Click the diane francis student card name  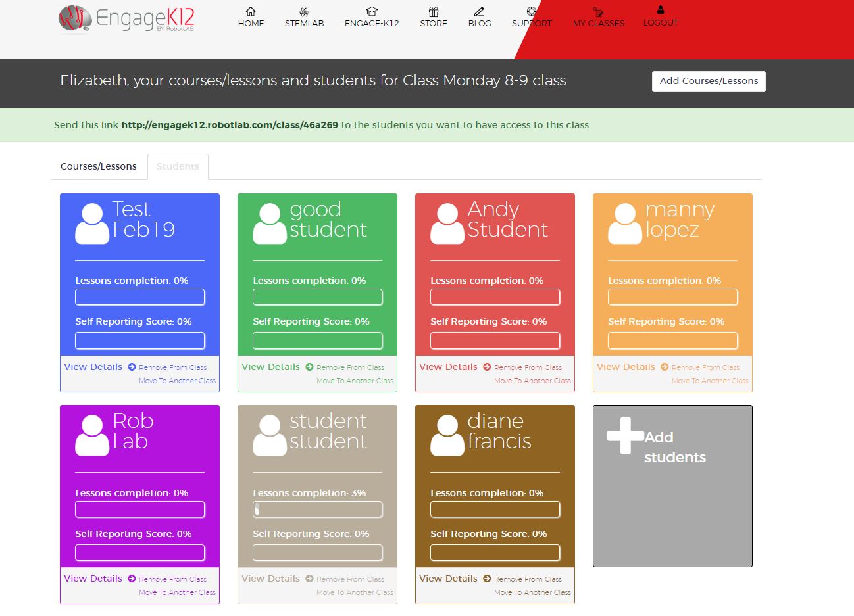point(499,431)
